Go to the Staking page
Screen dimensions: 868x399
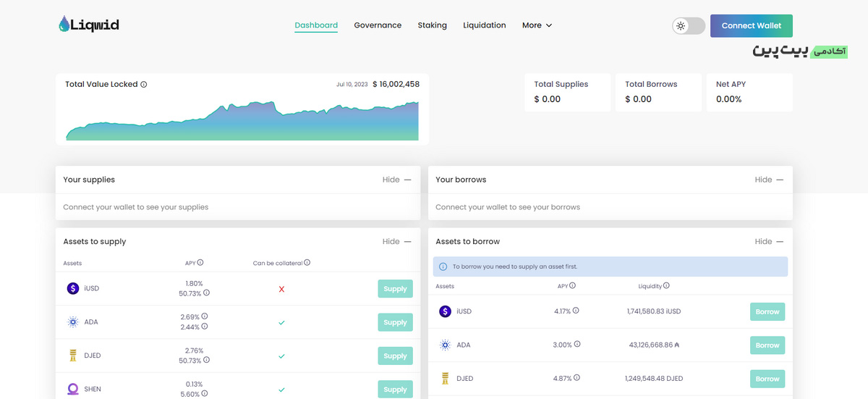coord(432,25)
